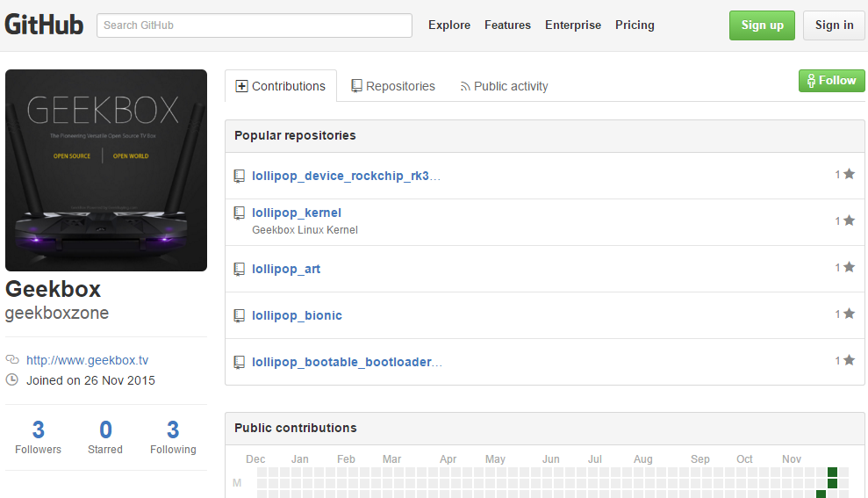
Task: Open the Explore menu item
Action: (x=449, y=25)
